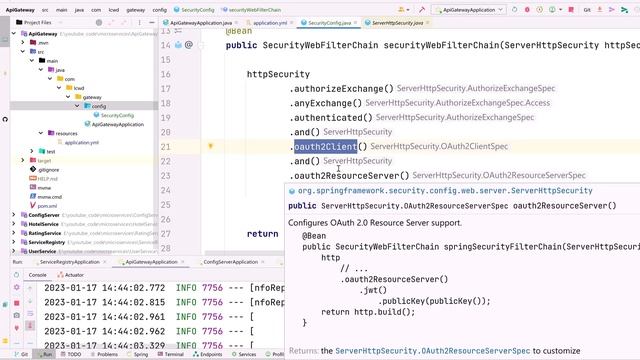The image size is (640, 360).
Task: Click the Rerun icon in Run panel
Action: [16, 275]
